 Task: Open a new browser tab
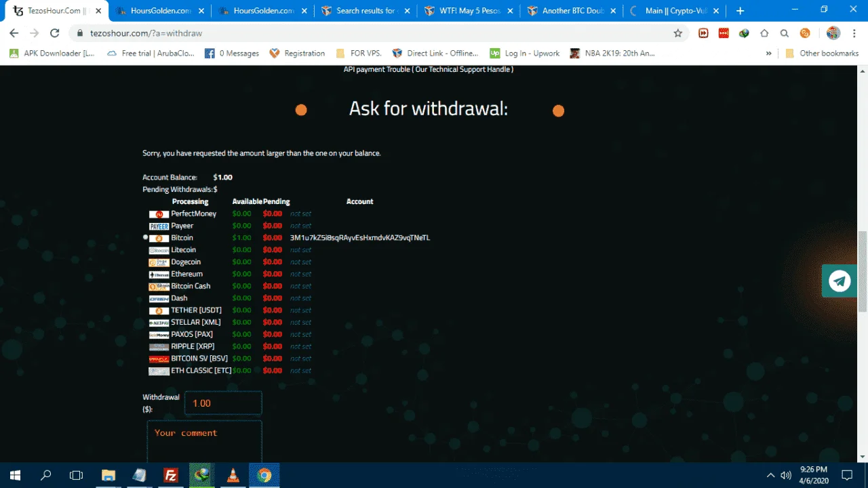(740, 11)
